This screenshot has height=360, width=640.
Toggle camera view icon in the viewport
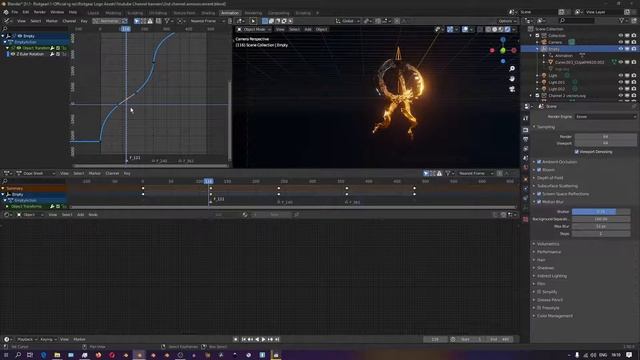[512, 89]
